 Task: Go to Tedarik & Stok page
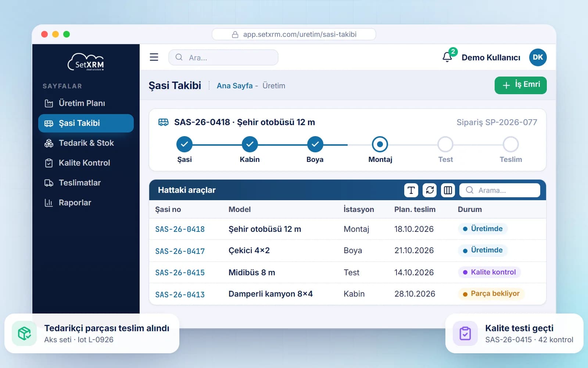pyautogui.click(x=86, y=143)
